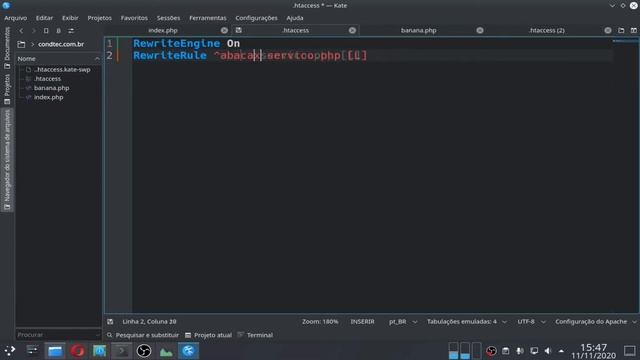Viewport: 640px width, 360px height.
Task: Open Dolphin file manager in taskbar
Action: pyautogui.click(x=55, y=351)
